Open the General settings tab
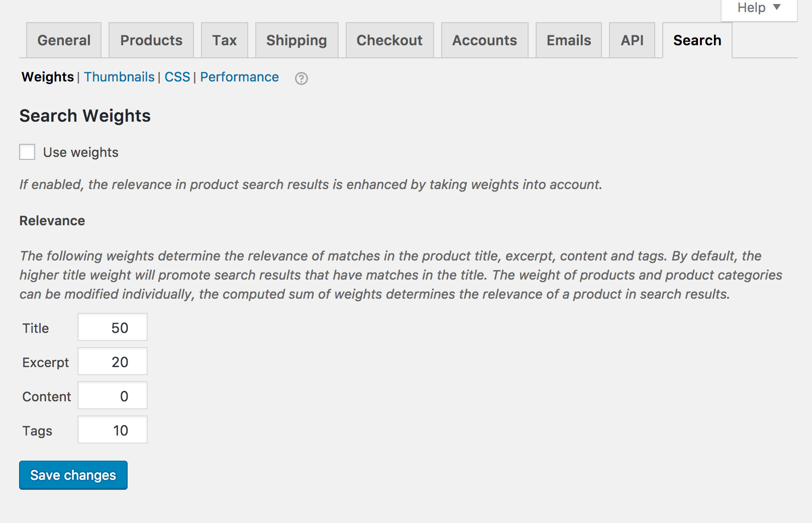Screen dimensions: 812x523 tap(64, 40)
